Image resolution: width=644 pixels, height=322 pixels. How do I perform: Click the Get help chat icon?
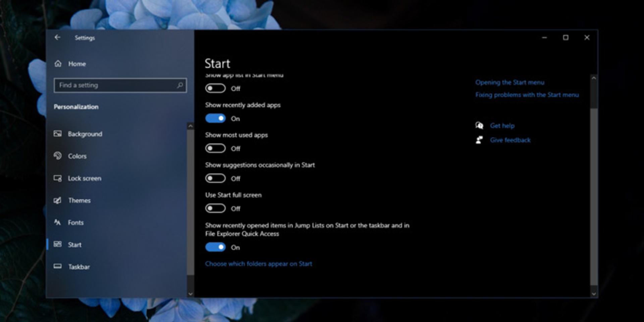(479, 125)
